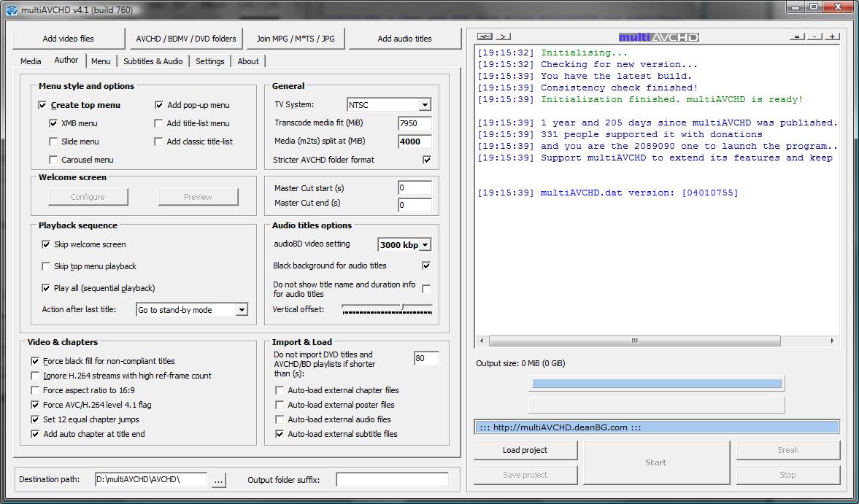Click the waveform monitor icon button above the log

(x=485, y=36)
